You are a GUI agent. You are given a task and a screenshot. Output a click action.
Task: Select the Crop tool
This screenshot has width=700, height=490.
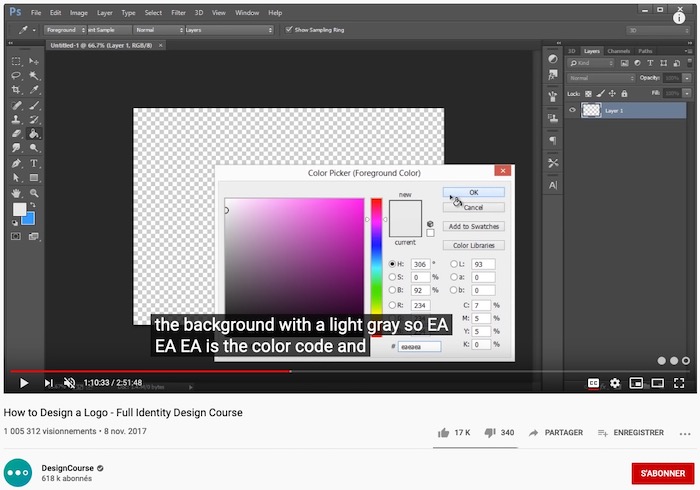tap(16, 89)
